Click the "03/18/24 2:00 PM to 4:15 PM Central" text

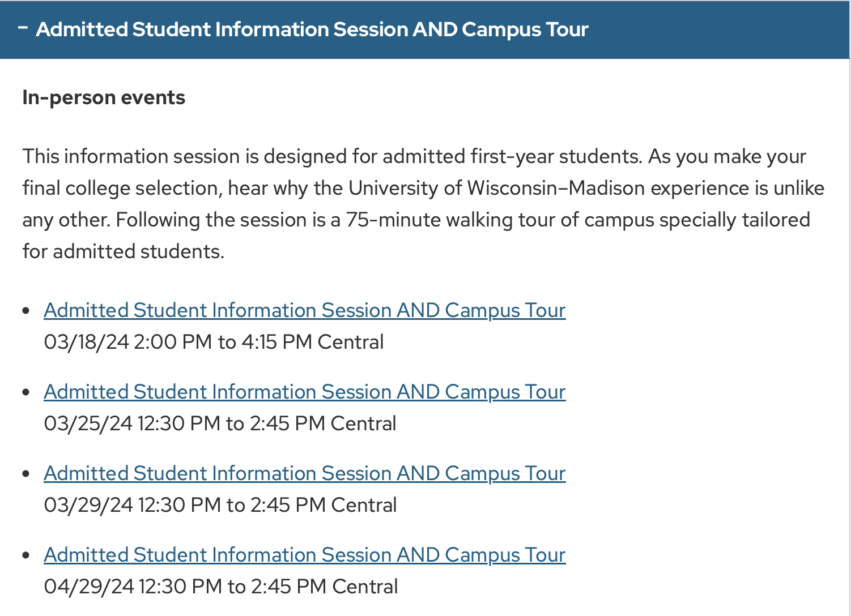(x=214, y=342)
